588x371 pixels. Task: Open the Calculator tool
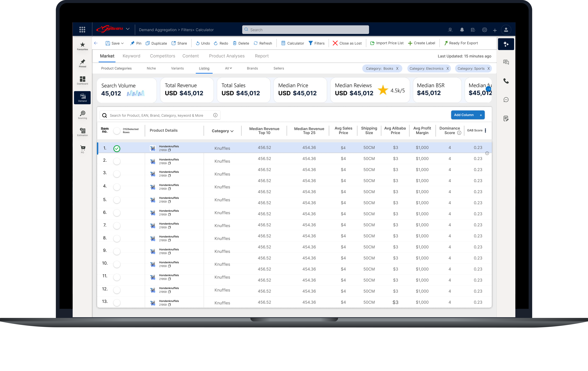click(x=293, y=43)
